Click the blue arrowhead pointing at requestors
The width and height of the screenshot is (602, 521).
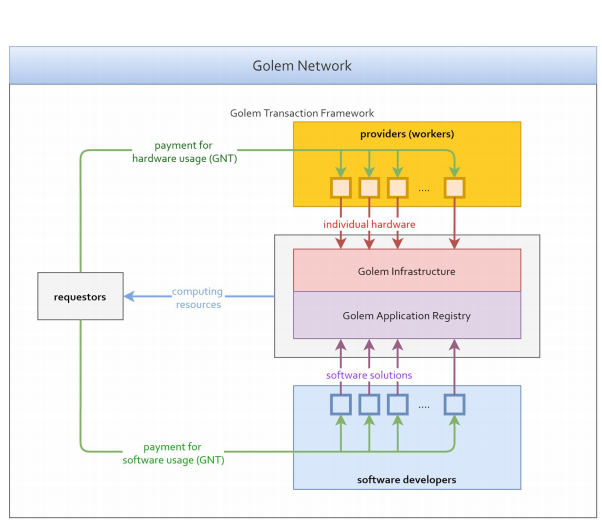pyautogui.click(x=129, y=296)
